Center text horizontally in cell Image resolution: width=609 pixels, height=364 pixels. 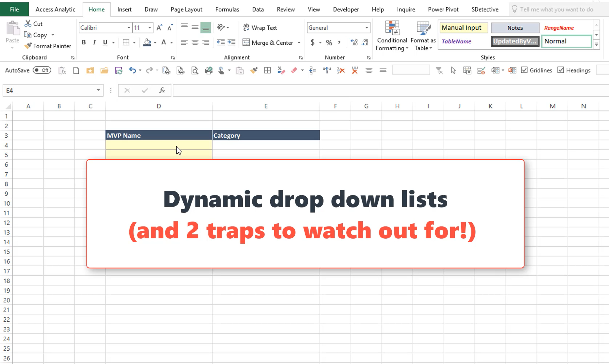click(x=195, y=42)
